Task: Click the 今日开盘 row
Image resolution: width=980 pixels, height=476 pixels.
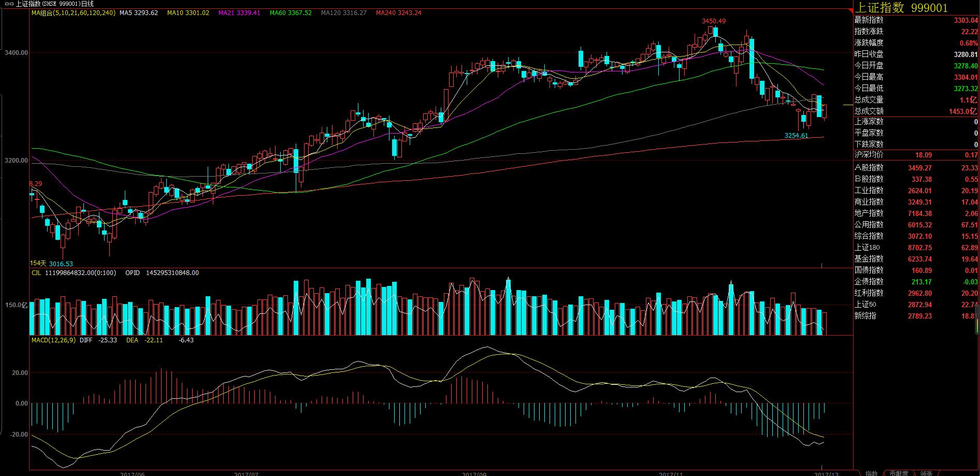Action: (x=916, y=66)
